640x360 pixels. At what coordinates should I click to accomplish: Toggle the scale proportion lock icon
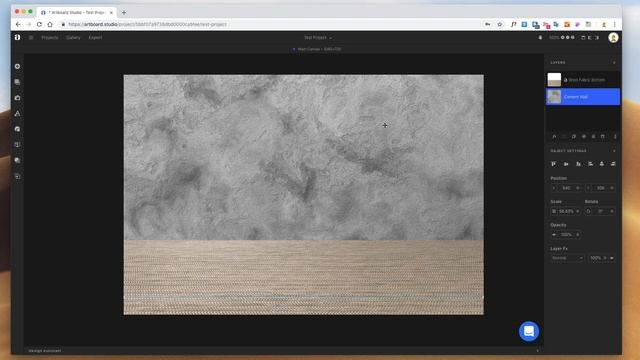pyautogui.click(x=554, y=211)
